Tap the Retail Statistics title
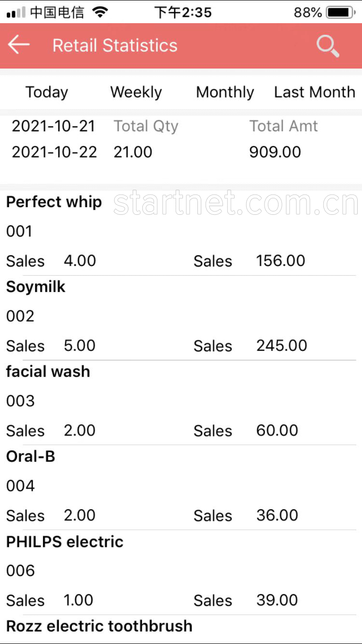362x644 pixels. [x=115, y=45]
